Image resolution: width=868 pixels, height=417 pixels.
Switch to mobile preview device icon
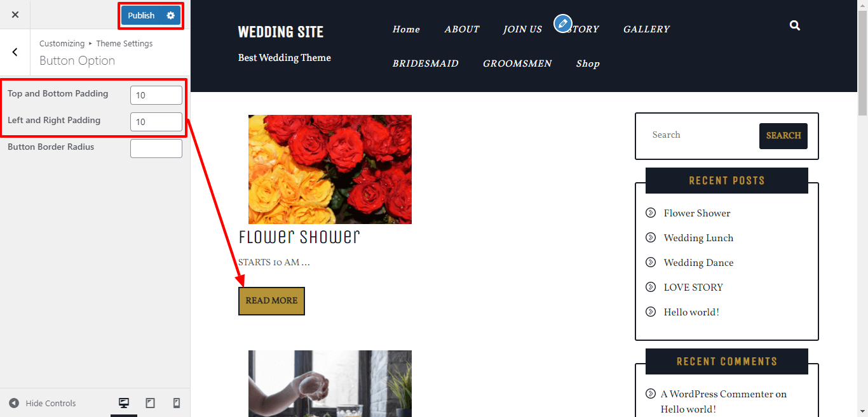coord(177,403)
